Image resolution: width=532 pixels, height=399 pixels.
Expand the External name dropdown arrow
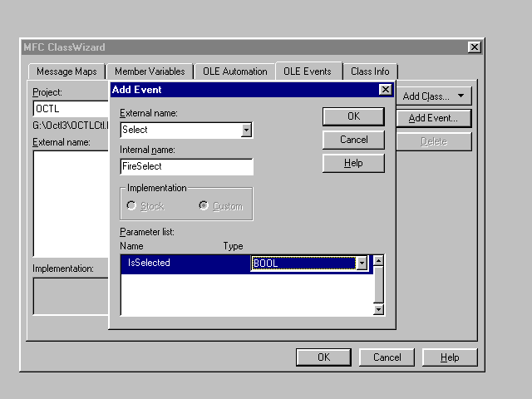tap(246, 130)
